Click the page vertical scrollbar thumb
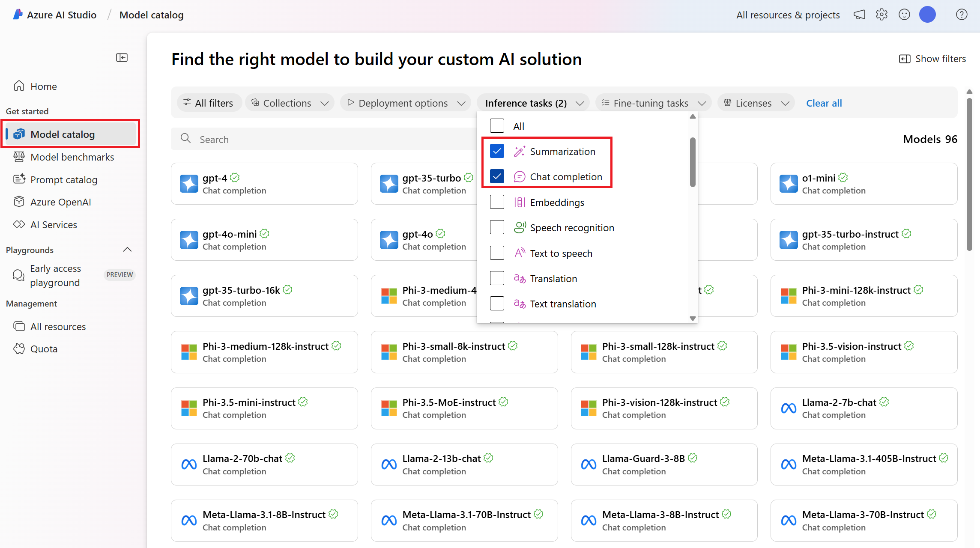This screenshot has width=980, height=548. (969, 175)
